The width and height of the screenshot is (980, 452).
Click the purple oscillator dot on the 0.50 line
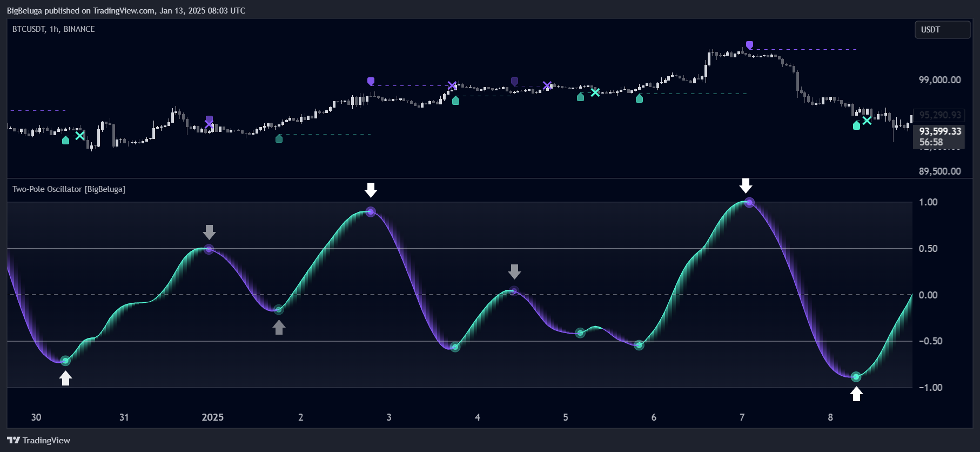[x=209, y=249]
